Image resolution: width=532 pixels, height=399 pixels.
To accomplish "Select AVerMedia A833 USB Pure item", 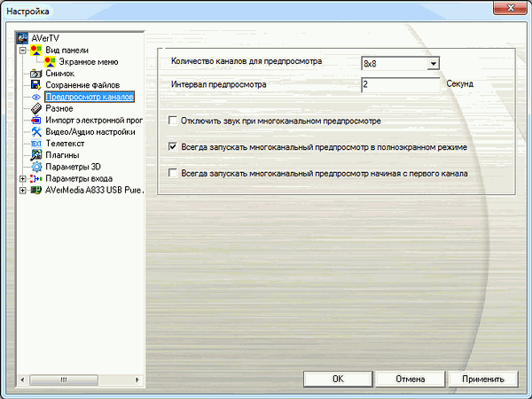I will [x=94, y=190].
